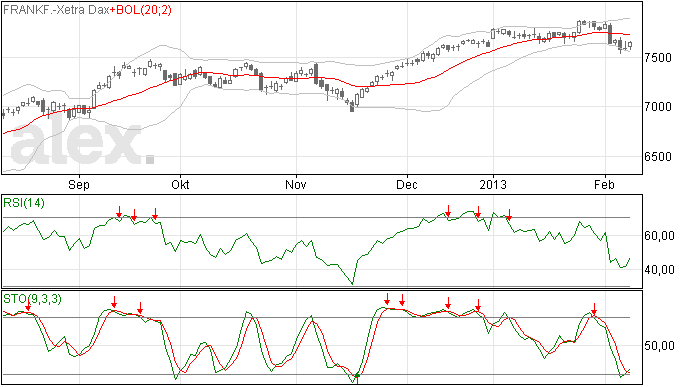Click the 40,00 RSI axis value
Image resolution: width=690 pixels, height=387 pixels.
click(659, 269)
